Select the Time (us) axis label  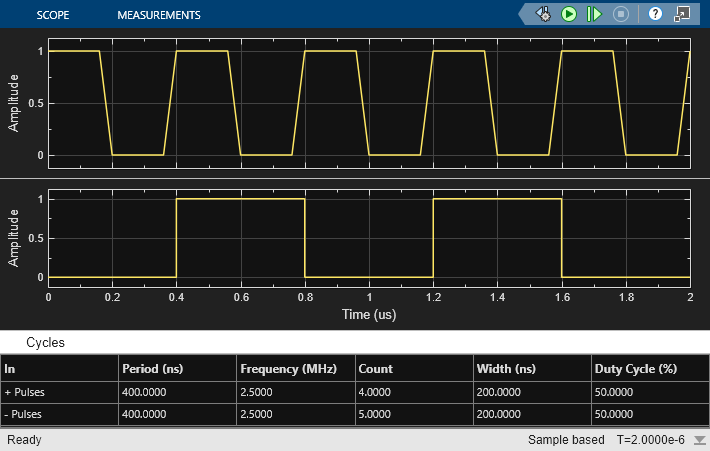pyautogui.click(x=369, y=314)
